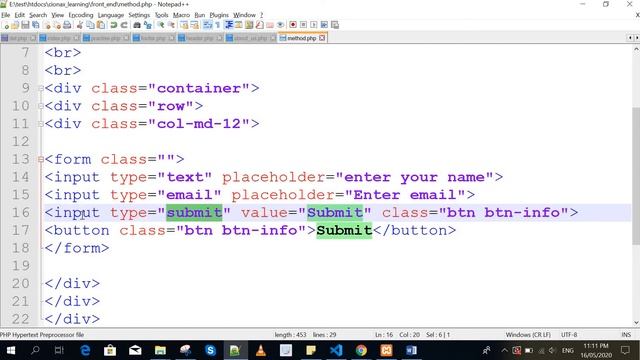Open the Windows Start menu
The image size is (640, 360).
[x=11, y=350]
